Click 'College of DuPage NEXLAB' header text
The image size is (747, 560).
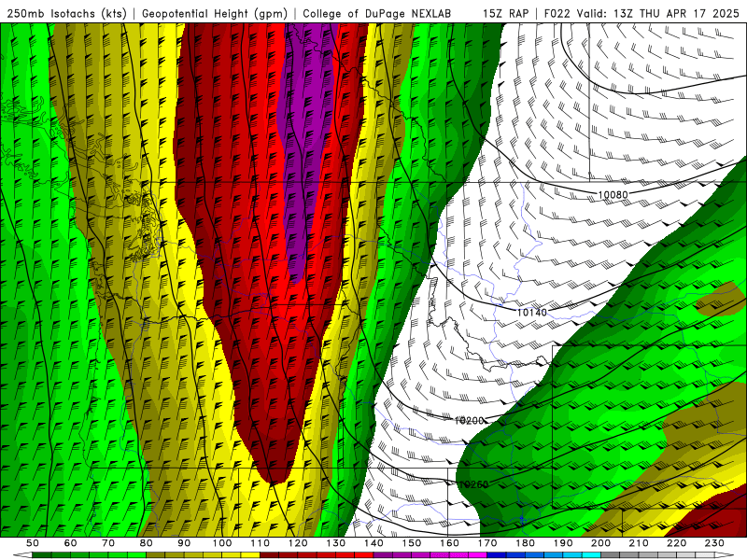[x=376, y=13]
